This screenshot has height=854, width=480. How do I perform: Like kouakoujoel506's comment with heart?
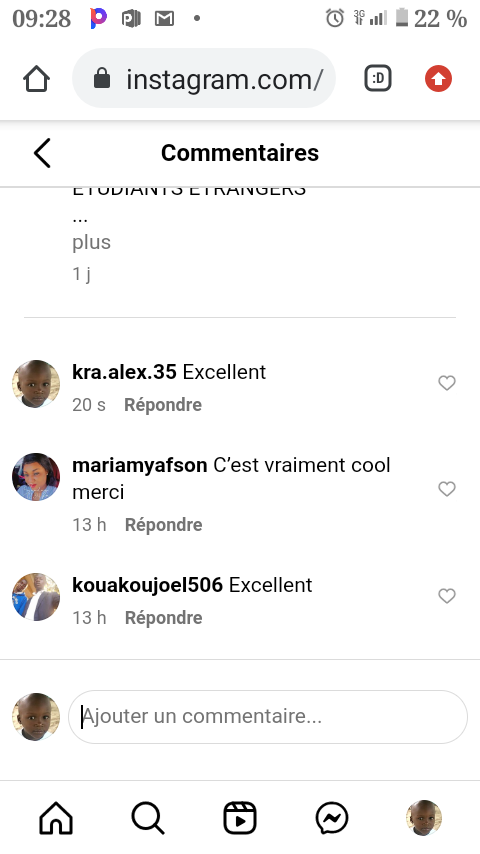[x=447, y=596]
